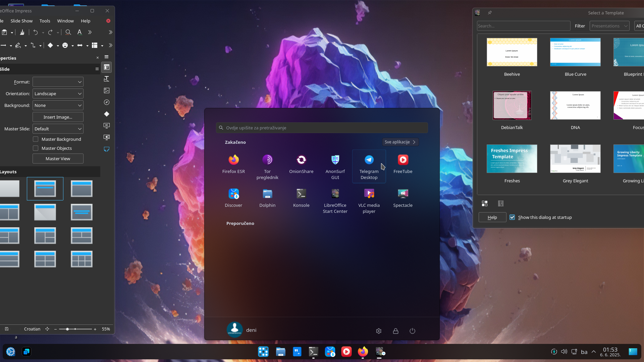Select the Beehive template thumbnail
This screenshot has width=644, height=362.
click(512, 52)
